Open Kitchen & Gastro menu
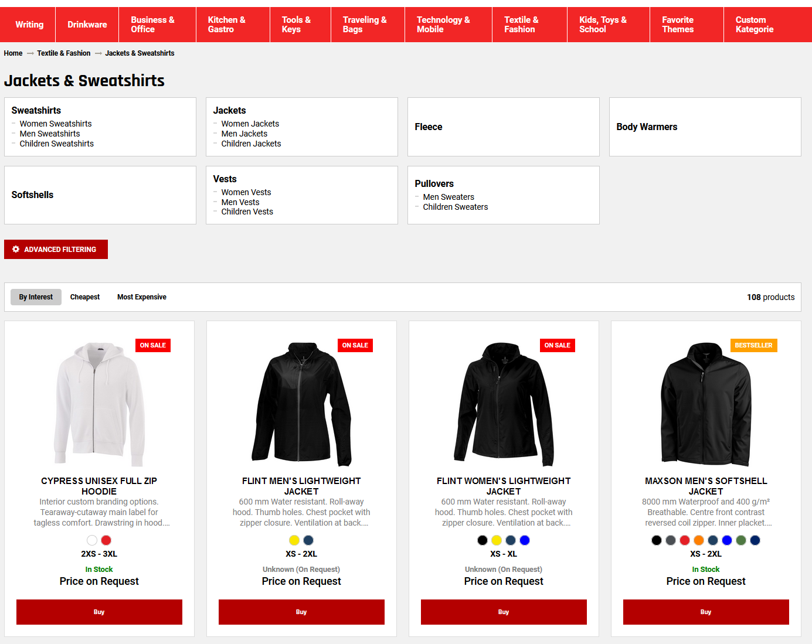Screen dimensions: 812x644 233,25
